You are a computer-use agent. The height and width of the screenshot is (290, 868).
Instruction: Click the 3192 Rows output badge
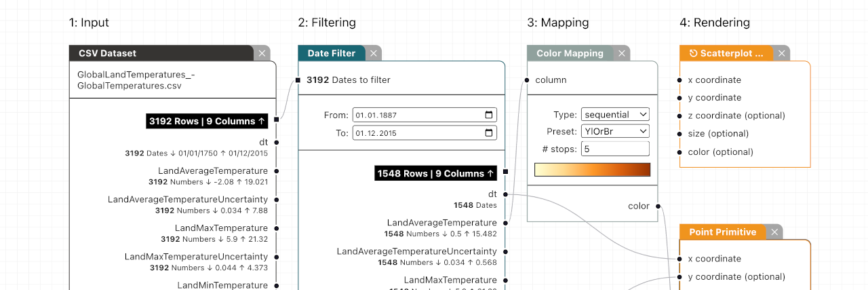(x=207, y=121)
